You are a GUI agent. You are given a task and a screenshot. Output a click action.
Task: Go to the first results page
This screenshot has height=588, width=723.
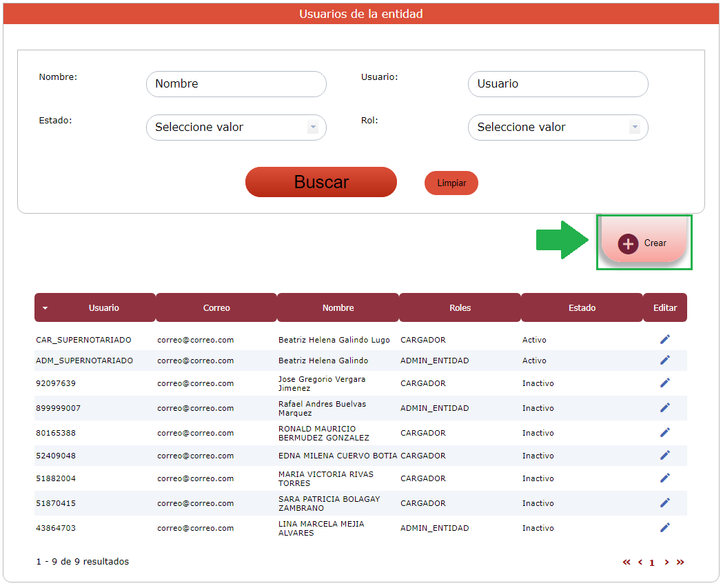coord(627,562)
